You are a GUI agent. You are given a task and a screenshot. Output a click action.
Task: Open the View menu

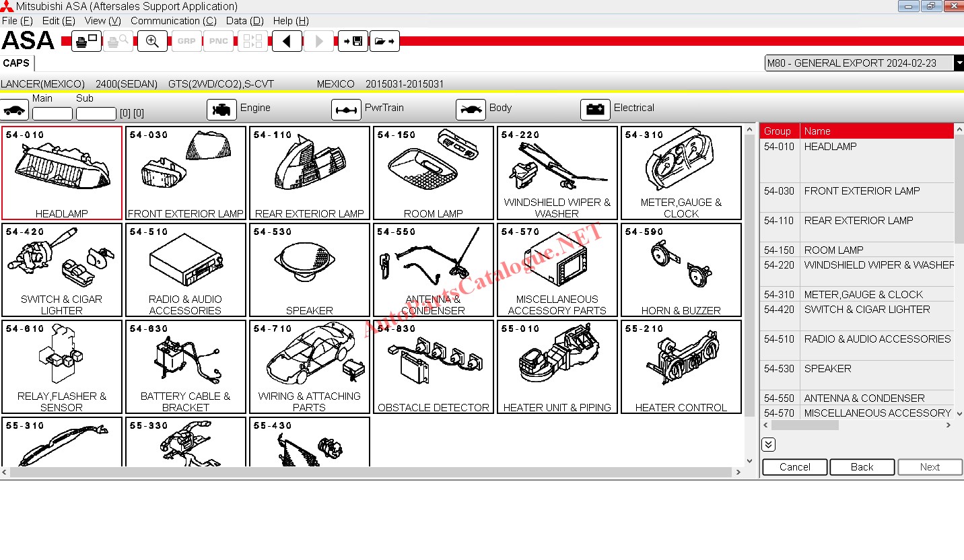click(103, 21)
